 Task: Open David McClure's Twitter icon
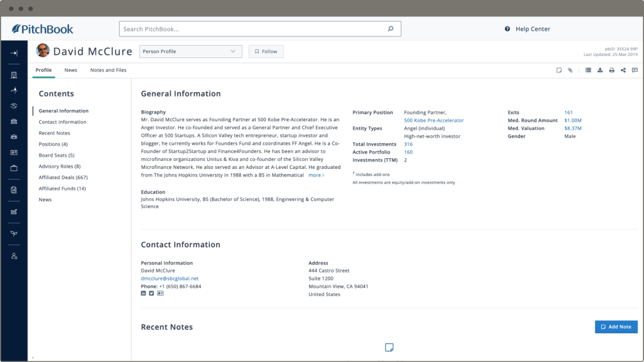coord(152,293)
